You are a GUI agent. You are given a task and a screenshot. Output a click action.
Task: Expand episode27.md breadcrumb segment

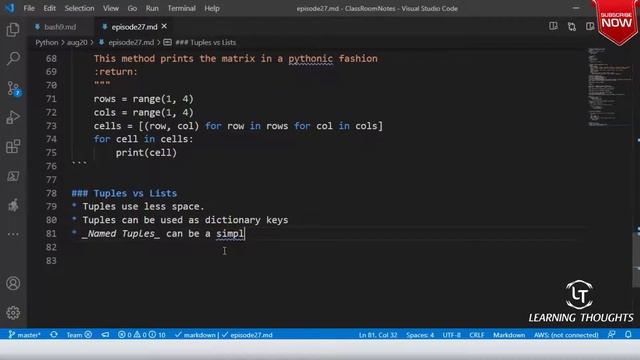pos(131,42)
